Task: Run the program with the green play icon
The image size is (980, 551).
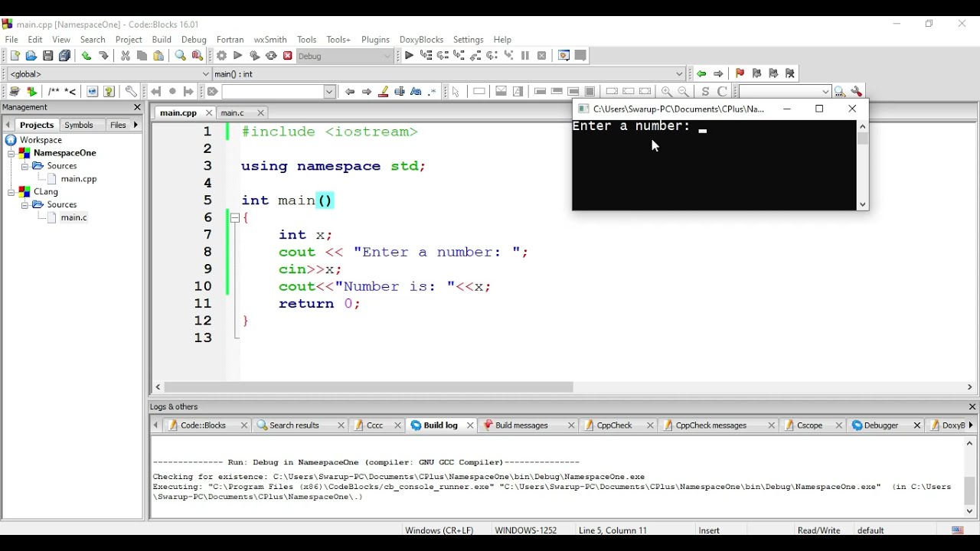Action: click(x=238, y=55)
